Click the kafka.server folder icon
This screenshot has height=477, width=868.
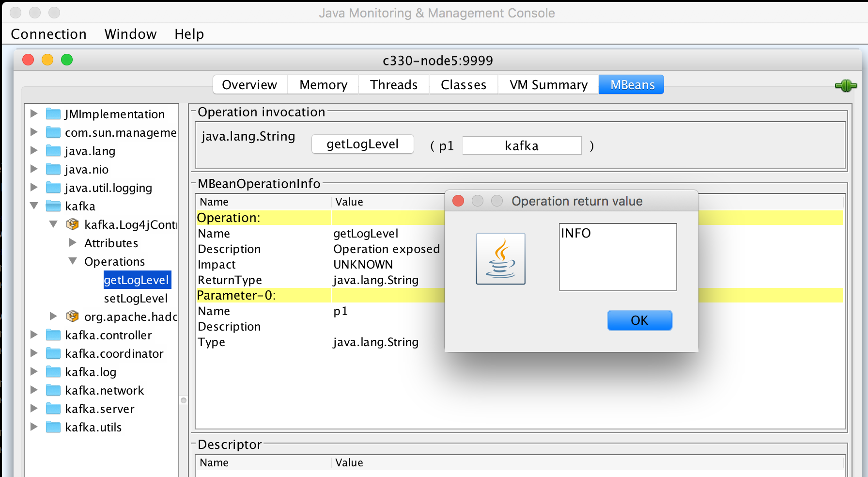tap(52, 409)
